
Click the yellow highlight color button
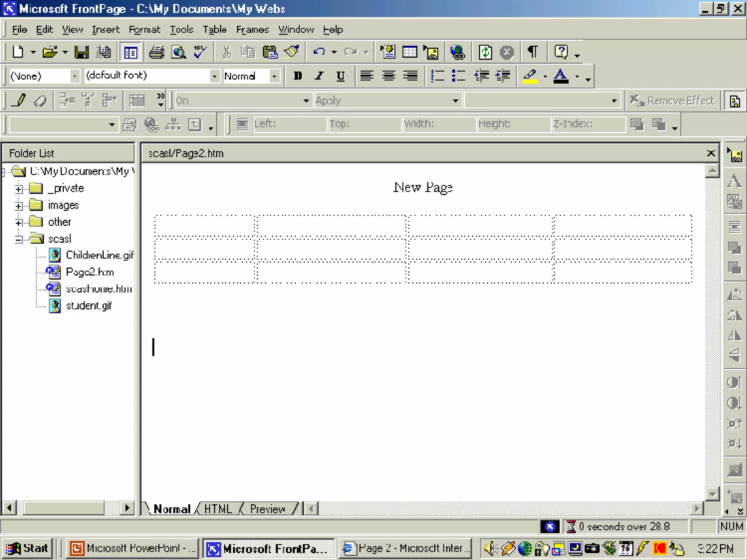(x=530, y=76)
